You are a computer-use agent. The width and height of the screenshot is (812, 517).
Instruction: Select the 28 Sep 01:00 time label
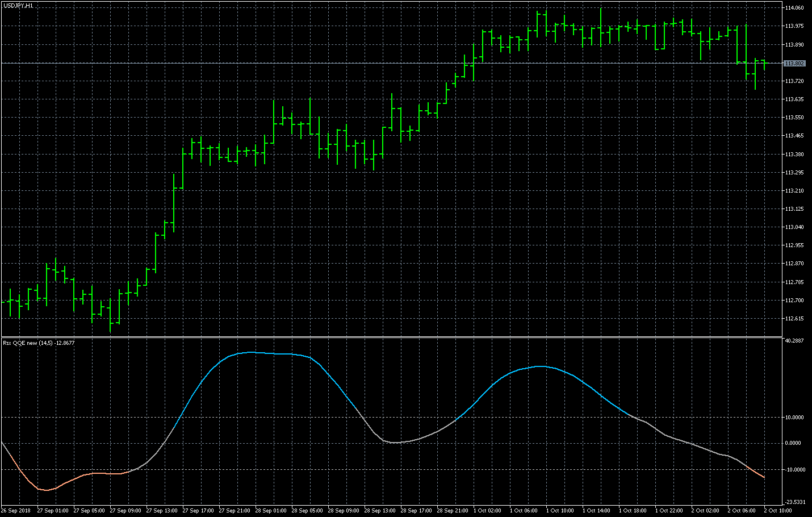(271, 511)
